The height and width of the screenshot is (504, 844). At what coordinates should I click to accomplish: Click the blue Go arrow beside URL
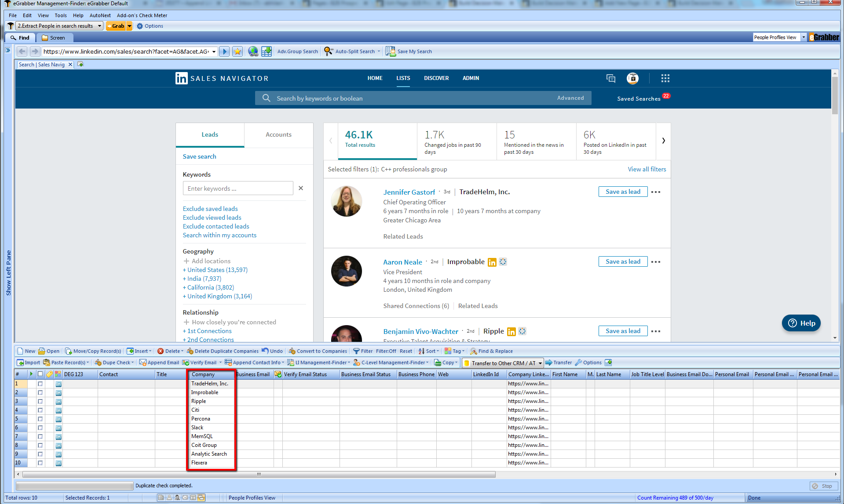[224, 51]
